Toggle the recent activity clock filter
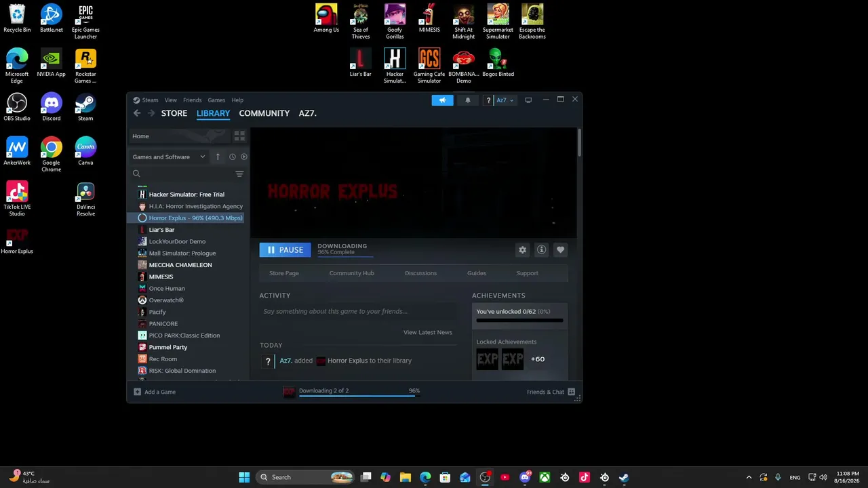 click(x=232, y=157)
